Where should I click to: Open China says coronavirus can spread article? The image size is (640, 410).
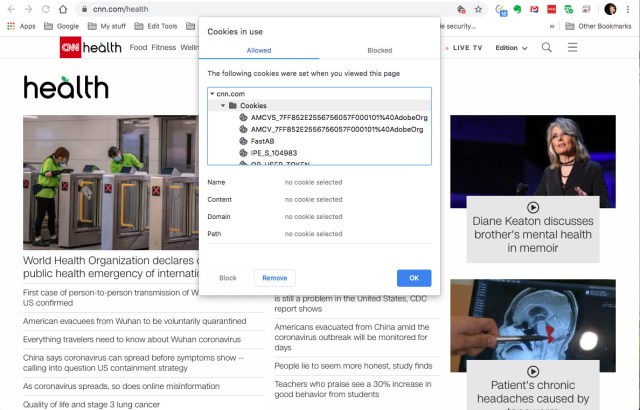coord(133,363)
